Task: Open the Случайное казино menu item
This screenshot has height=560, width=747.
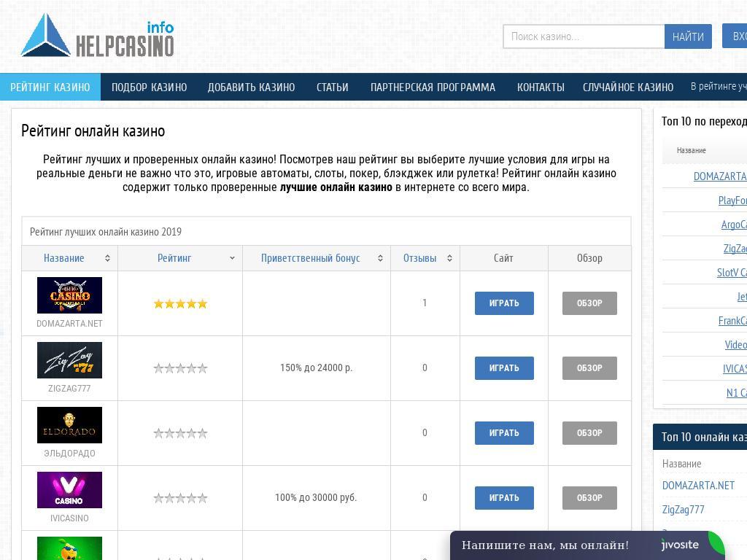Action: click(x=628, y=87)
